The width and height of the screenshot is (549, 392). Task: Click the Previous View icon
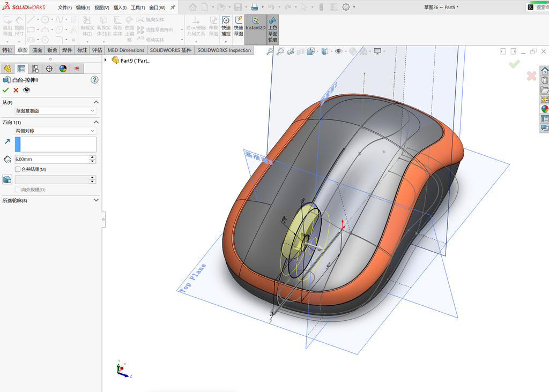coord(290,51)
